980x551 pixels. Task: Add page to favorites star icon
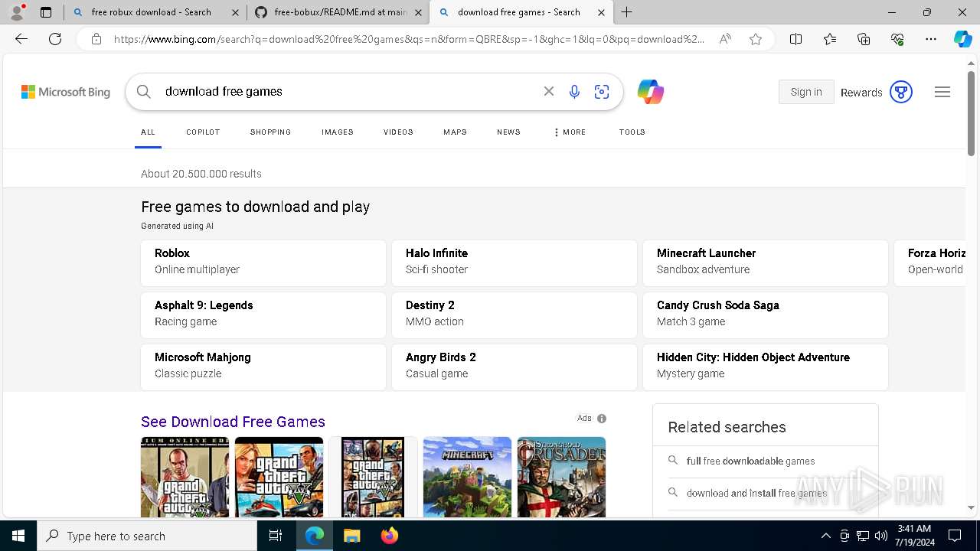(x=756, y=39)
